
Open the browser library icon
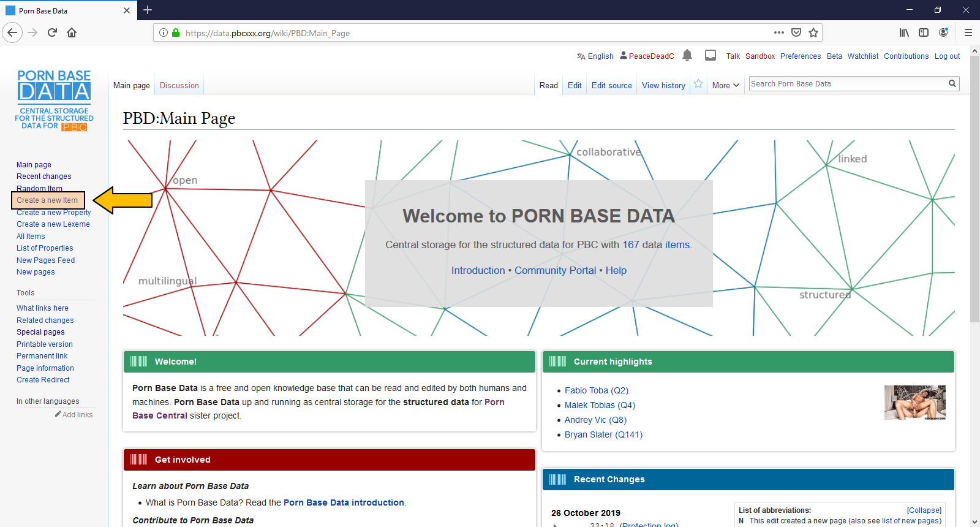point(904,32)
